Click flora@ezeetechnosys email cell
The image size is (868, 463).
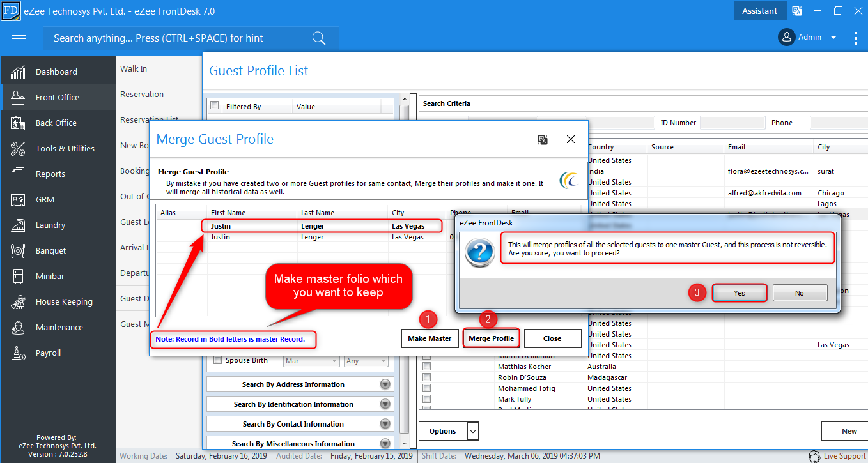point(768,171)
